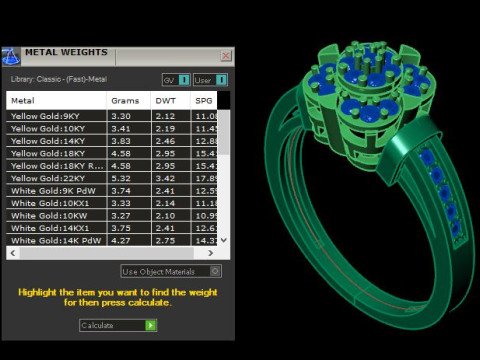480x360 pixels.
Task: Select Yellow Gold:14KY row
Action: tap(112, 141)
